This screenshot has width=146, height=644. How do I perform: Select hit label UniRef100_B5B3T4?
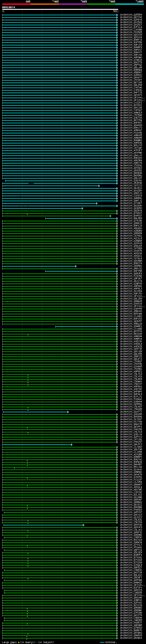[x=131, y=263]
